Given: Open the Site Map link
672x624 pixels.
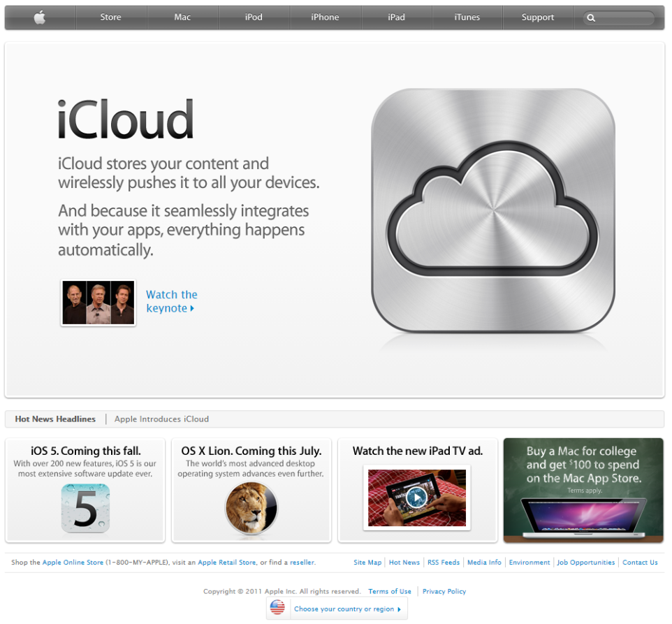Looking at the screenshot, I should click(x=367, y=563).
